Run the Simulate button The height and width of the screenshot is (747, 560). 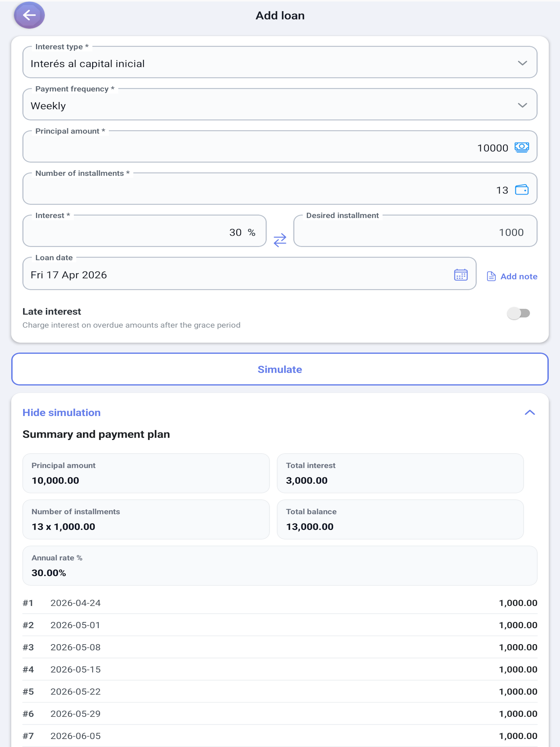[280, 369]
